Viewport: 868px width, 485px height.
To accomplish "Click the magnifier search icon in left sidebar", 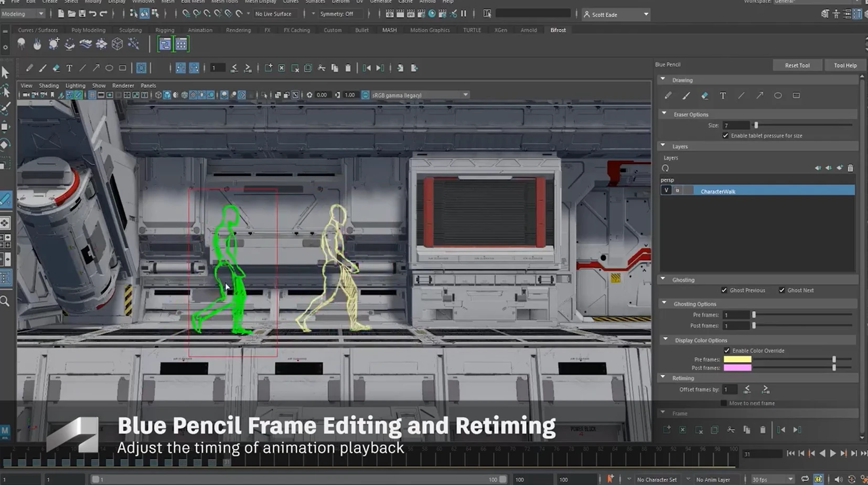I will [x=5, y=301].
